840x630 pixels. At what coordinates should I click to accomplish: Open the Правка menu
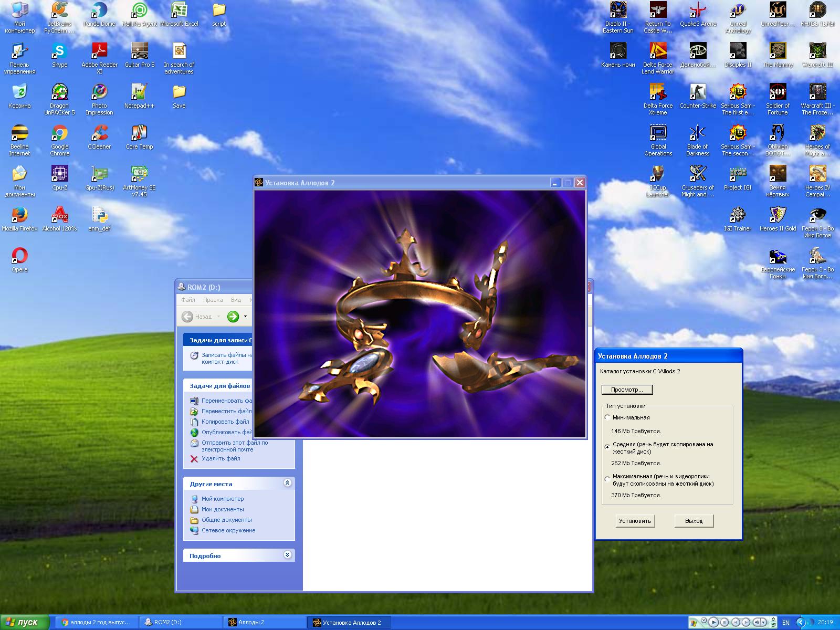tap(213, 300)
